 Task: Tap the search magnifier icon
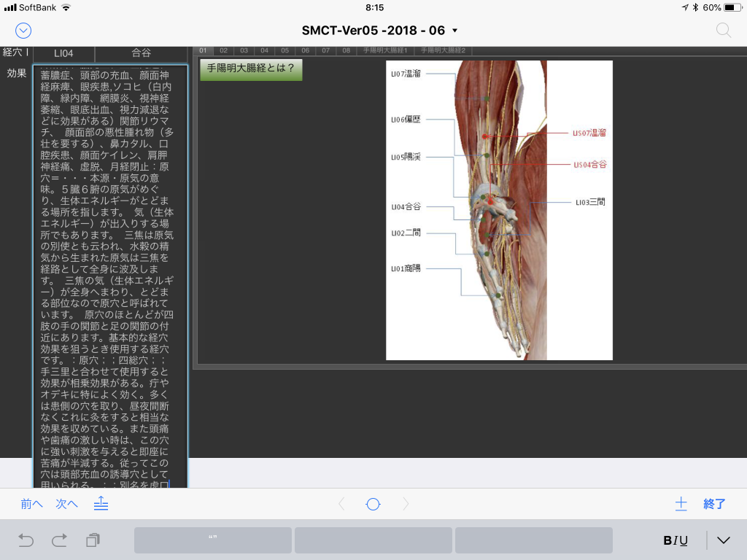click(723, 30)
